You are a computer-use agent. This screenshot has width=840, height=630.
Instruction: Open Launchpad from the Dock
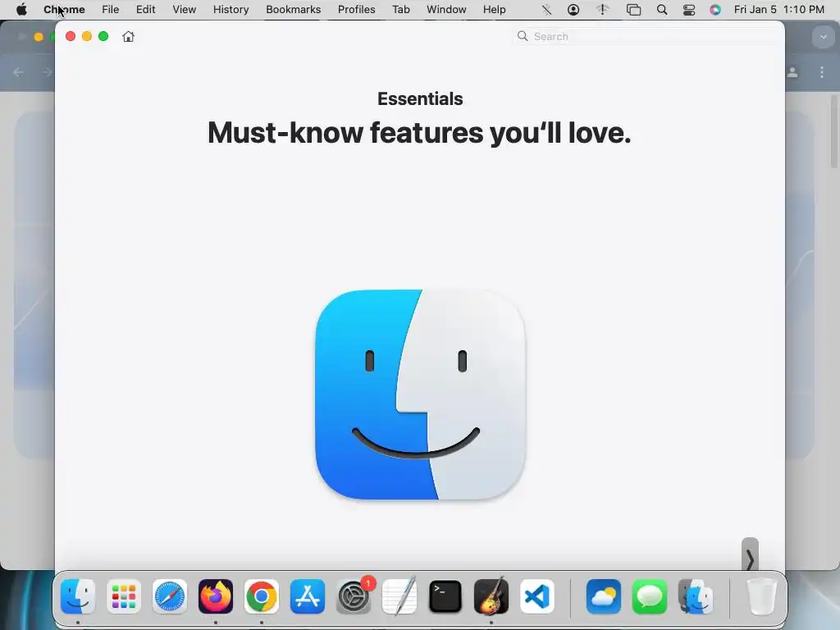click(124, 596)
